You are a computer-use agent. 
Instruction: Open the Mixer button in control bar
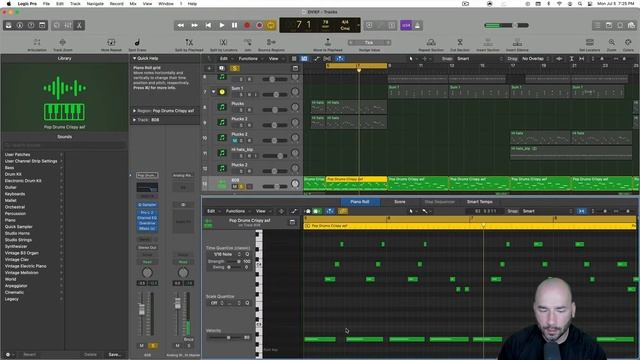(x=68, y=25)
